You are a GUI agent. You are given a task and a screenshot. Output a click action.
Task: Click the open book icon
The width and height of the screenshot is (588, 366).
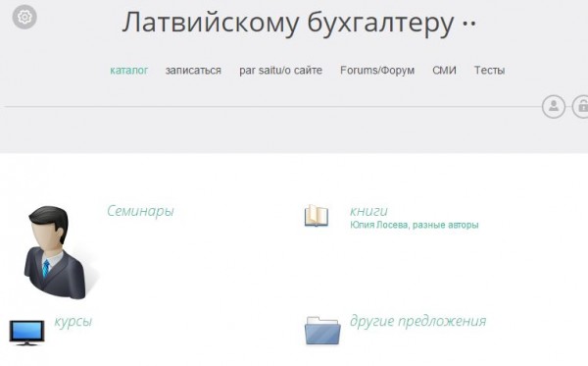point(317,216)
